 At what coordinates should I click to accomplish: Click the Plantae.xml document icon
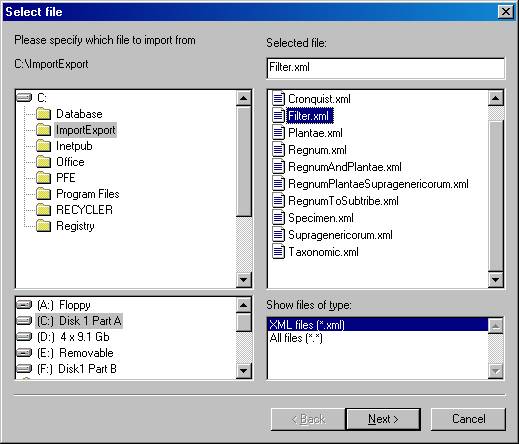click(279, 133)
